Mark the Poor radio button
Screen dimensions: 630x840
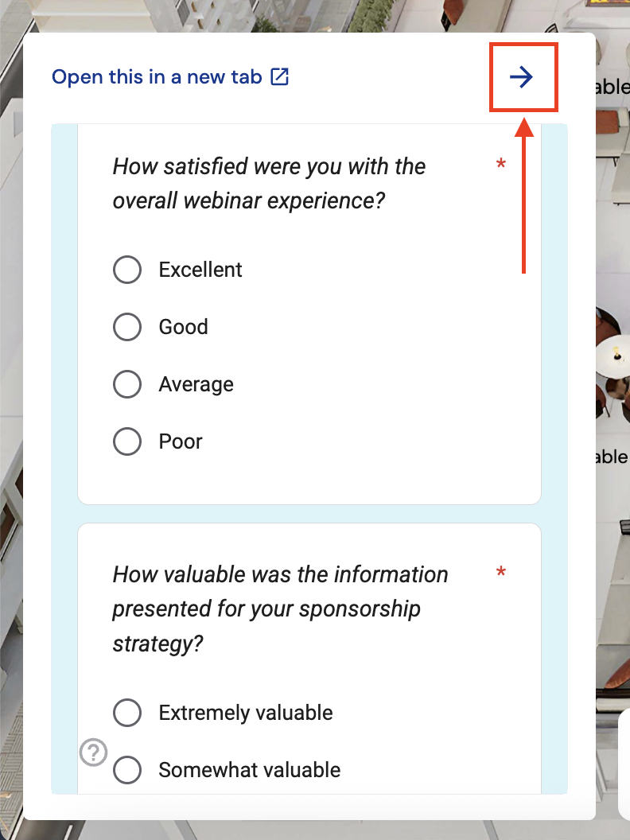tap(127, 441)
